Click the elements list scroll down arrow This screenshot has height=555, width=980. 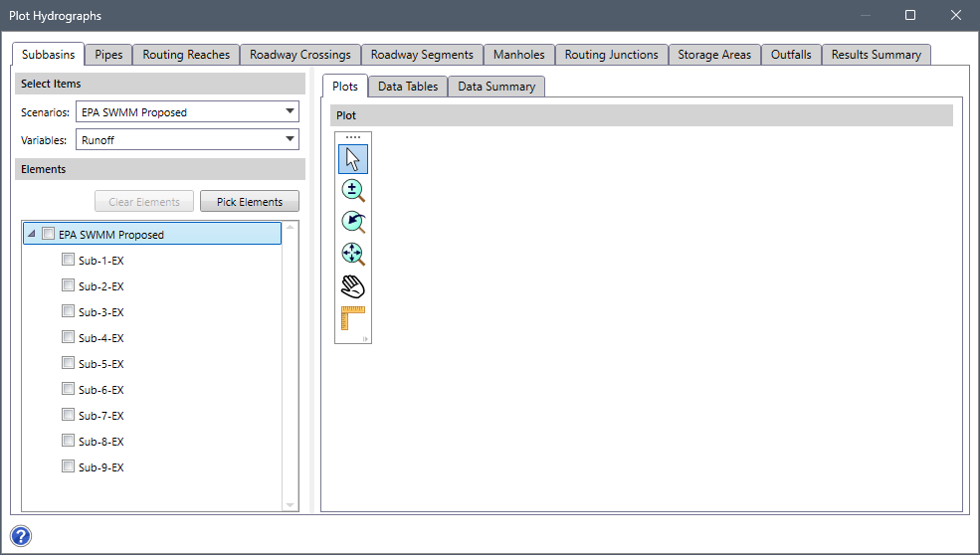pos(290,505)
